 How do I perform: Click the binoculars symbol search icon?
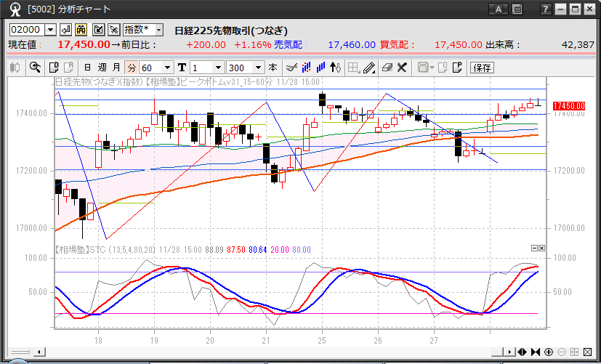click(x=81, y=30)
